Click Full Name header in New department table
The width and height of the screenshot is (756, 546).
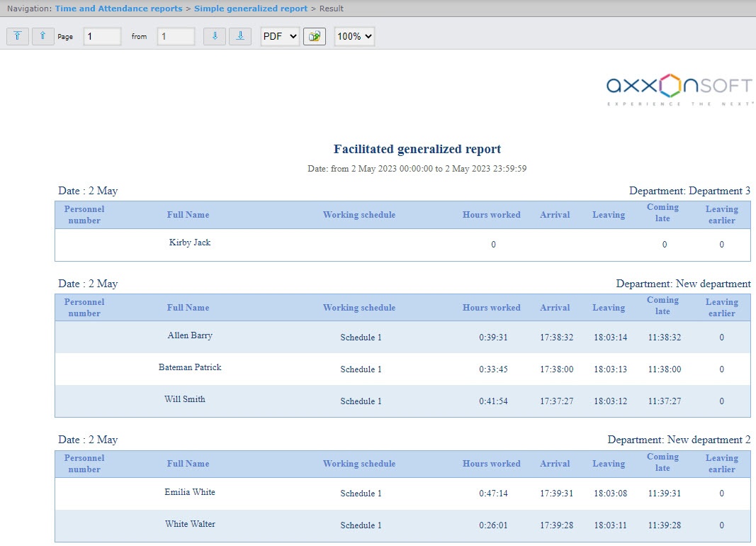click(x=188, y=308)
